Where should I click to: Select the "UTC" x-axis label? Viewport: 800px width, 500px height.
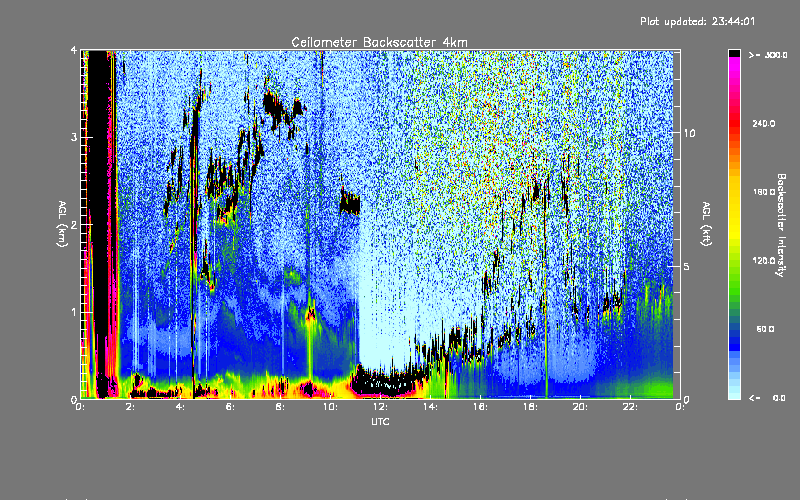(x=380, y=421)
